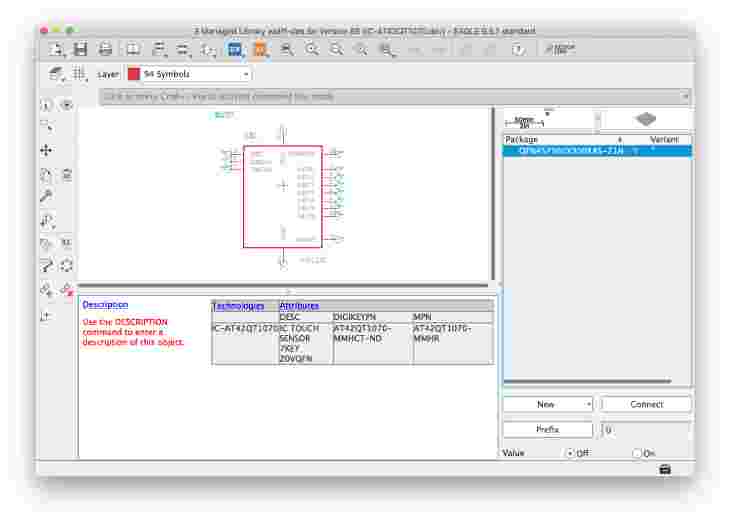Click the Variant column header
Image resolution: width=730 pixels, height=523 pixels.
pos(664,139)
